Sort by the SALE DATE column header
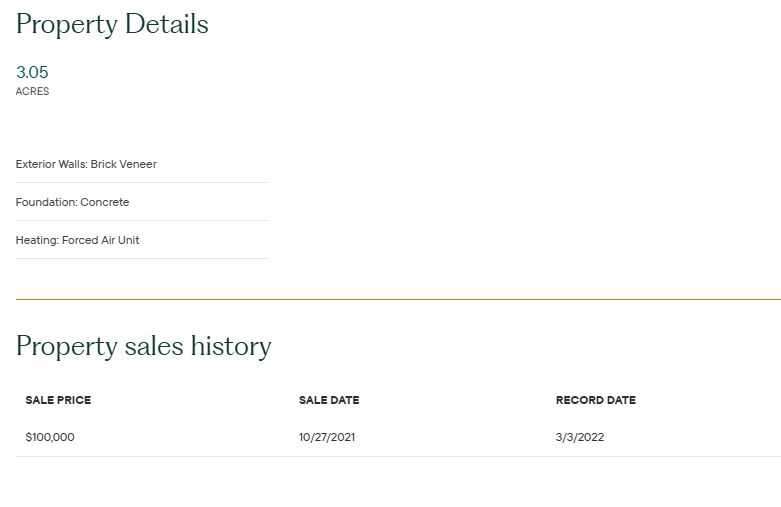The image size is (781, 507). [x=329, y=400]
